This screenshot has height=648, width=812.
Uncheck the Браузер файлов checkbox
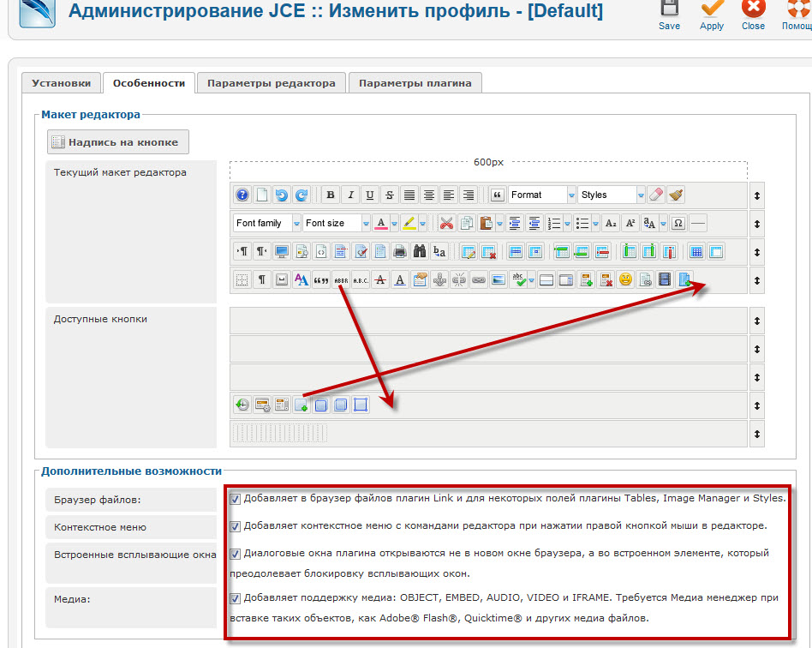click(x=235, y=498)
